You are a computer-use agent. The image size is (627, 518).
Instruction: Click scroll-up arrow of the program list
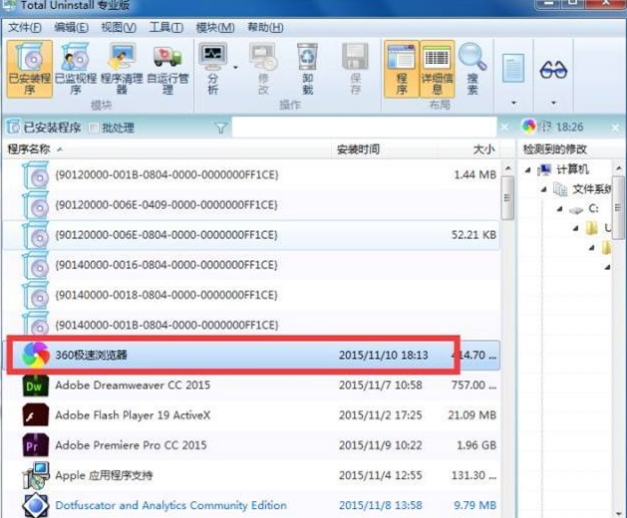(508, 168)
